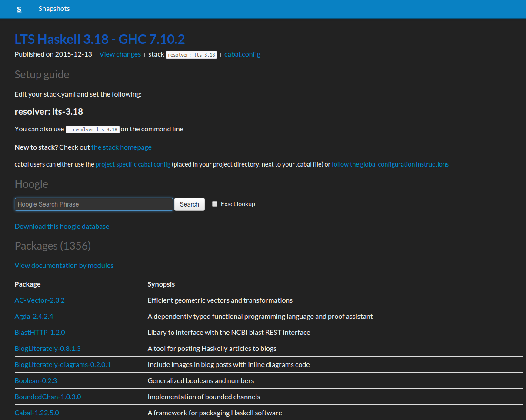The image size is (526, 420).
Task: Open the Snapshots menu item
Action: point(54,9)
